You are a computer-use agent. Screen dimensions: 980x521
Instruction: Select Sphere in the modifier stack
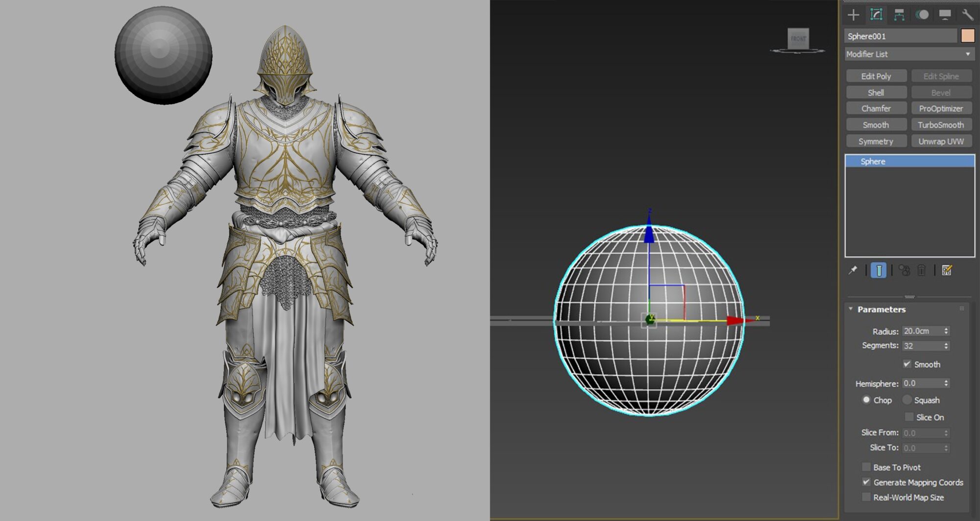[x=873, y=161]
